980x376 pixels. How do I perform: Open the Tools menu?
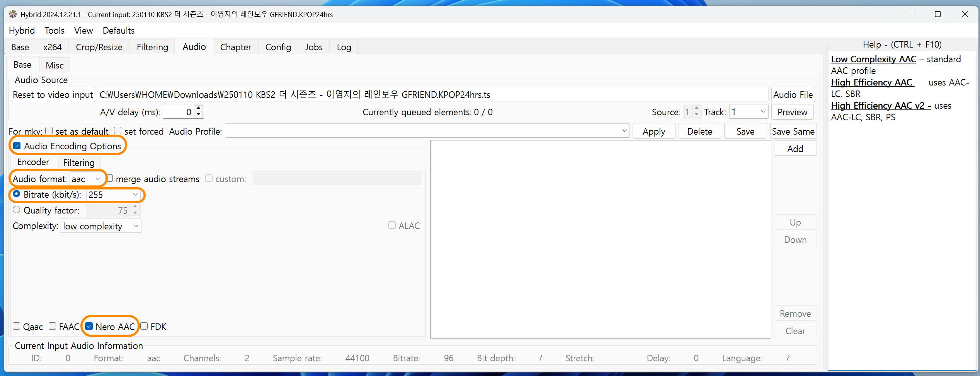coord(54,31)
